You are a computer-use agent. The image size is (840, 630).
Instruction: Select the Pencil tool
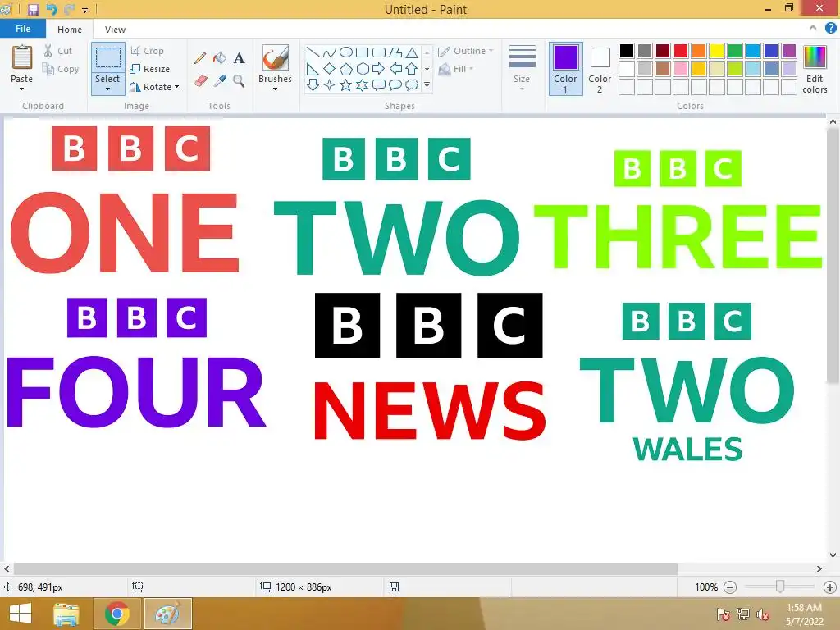[x=200, y=58]
